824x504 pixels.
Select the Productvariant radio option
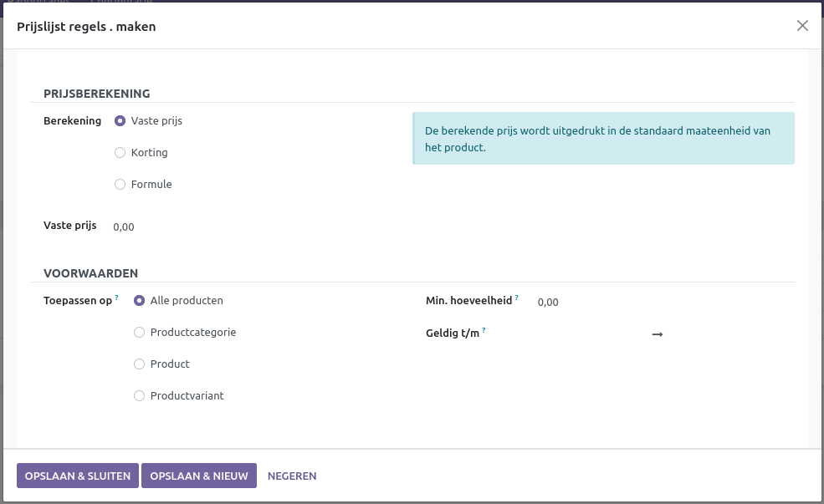click(140, 396)
